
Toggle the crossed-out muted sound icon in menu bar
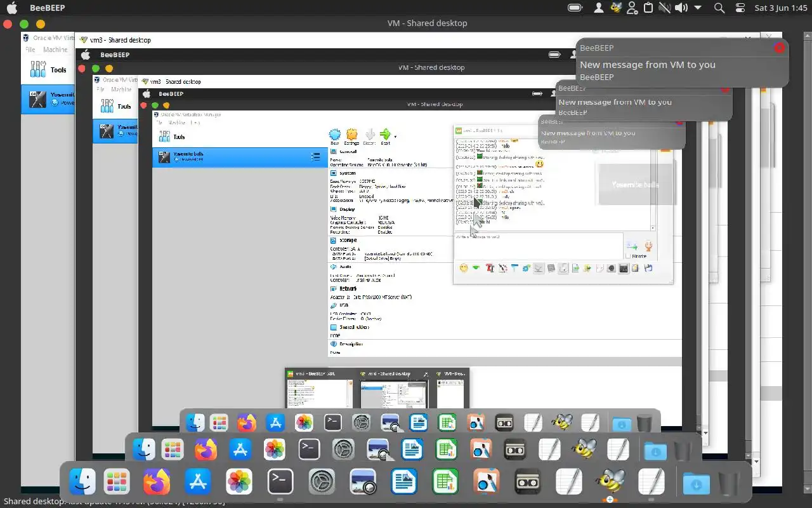tap(665, 8)
